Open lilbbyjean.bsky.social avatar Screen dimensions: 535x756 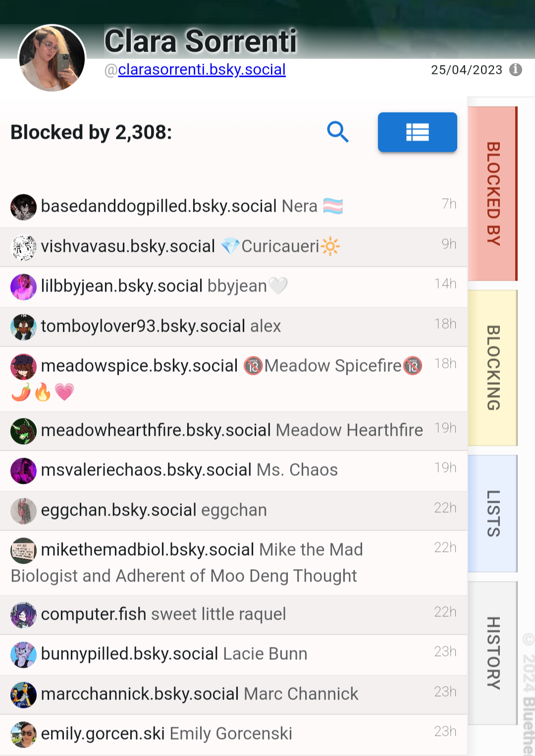[x=23, y=287]
